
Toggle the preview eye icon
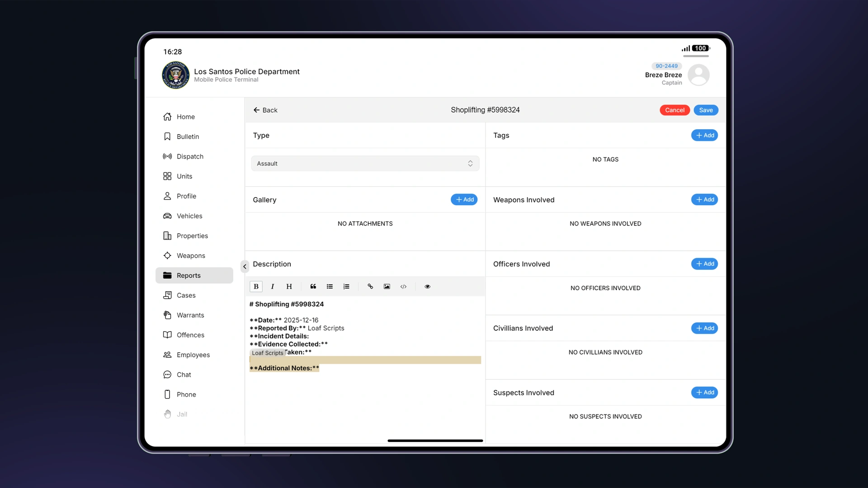point(427,286)
